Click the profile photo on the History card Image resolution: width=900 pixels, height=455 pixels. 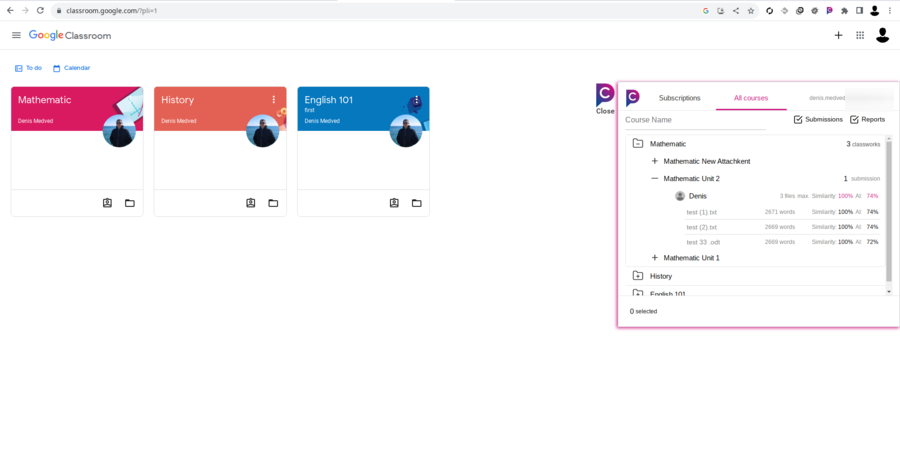pyautogui.click(x=262, y=131)
